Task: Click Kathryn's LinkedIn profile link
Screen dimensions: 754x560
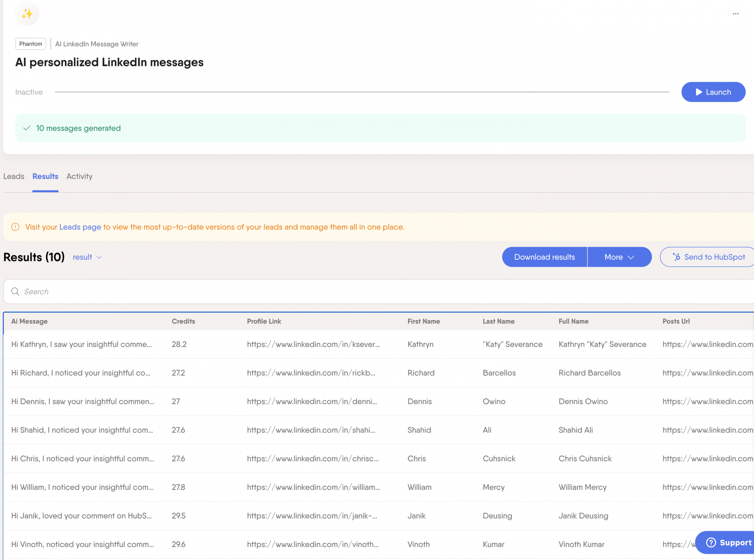Action: (x=313, y=344)
